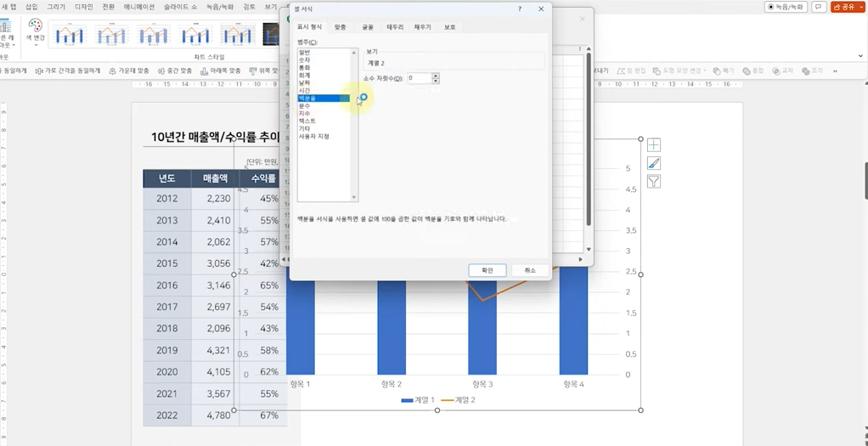Select the first chart style thumbnail

tap(69, 34)
